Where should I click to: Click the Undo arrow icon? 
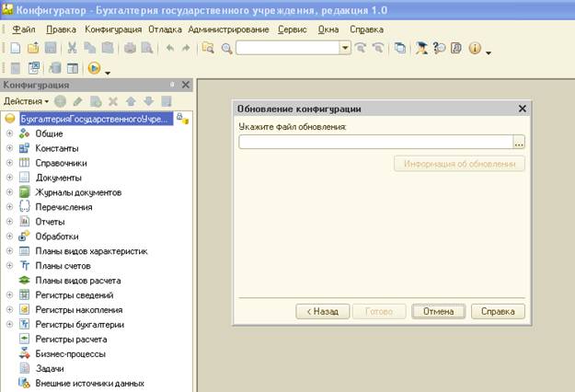click(170, 48)
